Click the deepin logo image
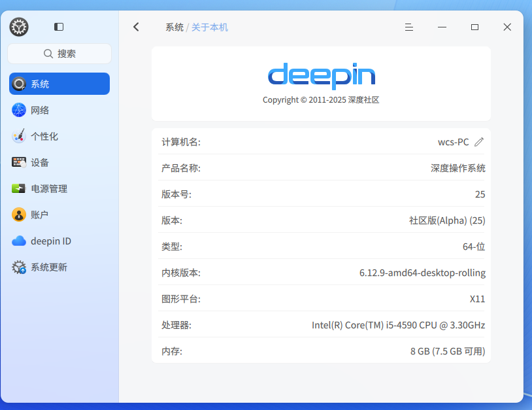532x410 pixels. coord(322,75)
